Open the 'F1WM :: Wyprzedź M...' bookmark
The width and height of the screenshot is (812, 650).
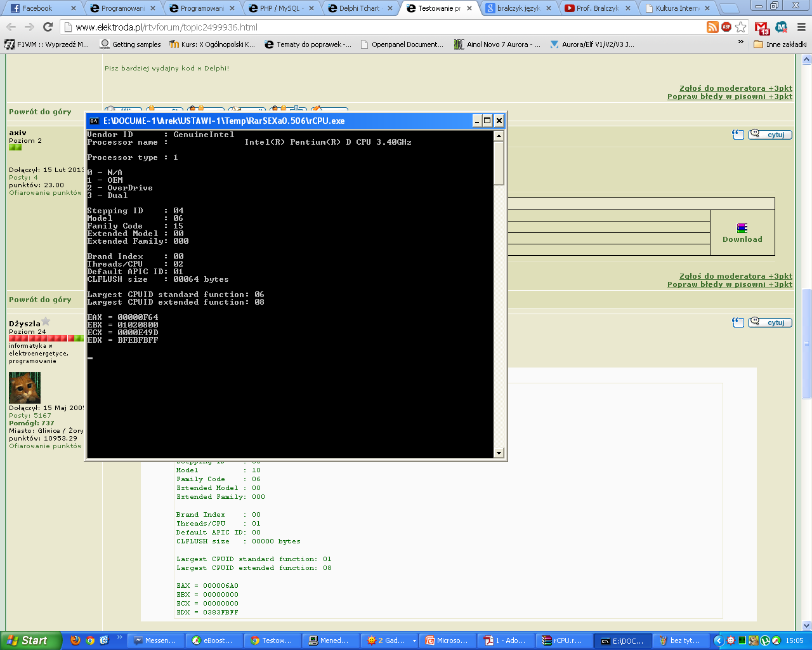(47, 44)
